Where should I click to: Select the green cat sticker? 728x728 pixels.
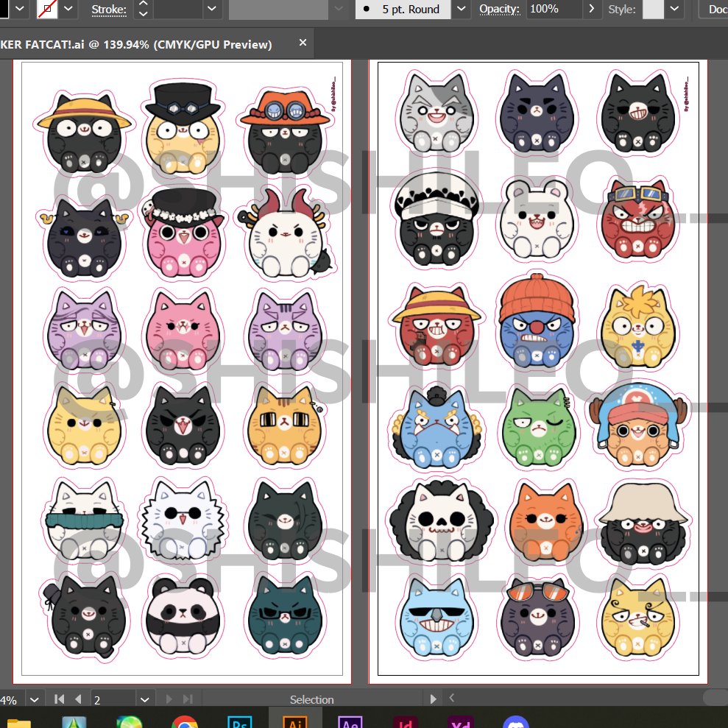[x=538, y=428]
